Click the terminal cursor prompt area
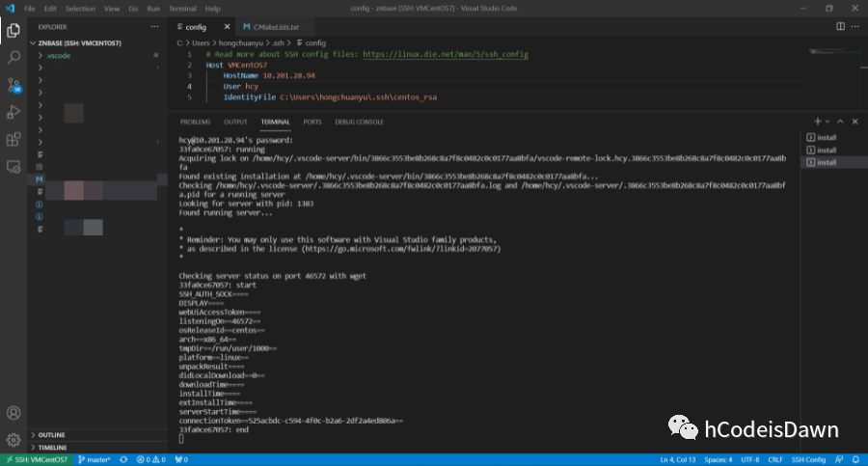868x466 pixels. coord(181,439)
